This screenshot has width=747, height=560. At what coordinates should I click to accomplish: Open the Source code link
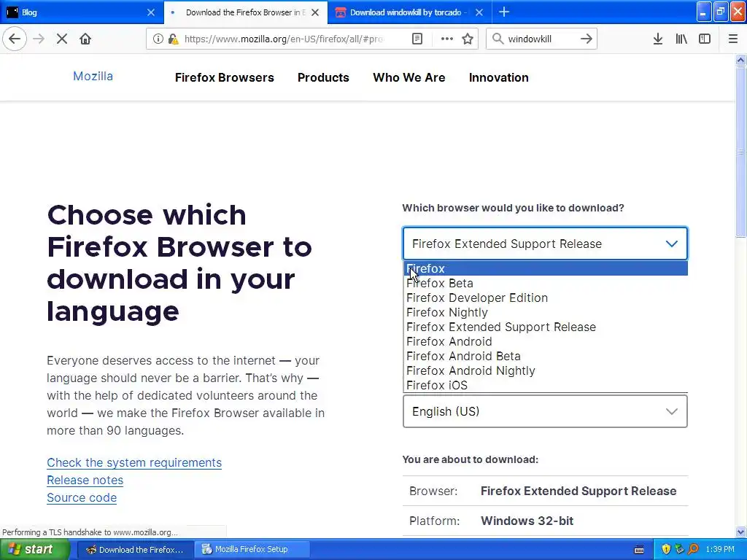click(x=82, y=497)
